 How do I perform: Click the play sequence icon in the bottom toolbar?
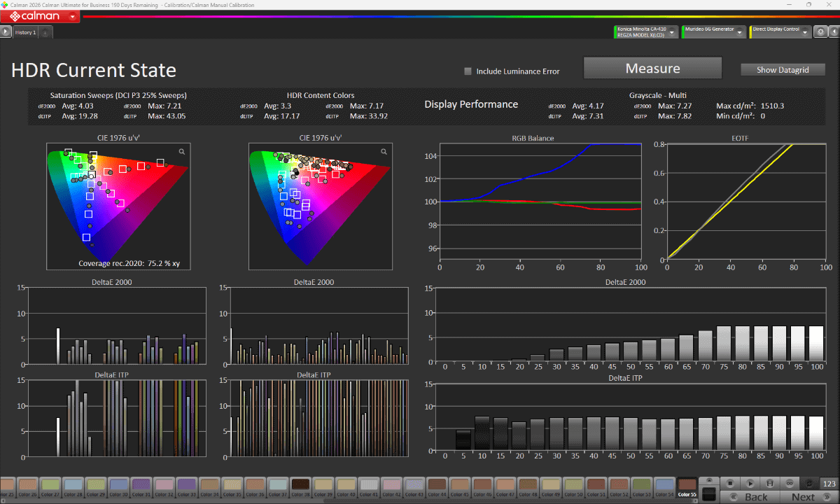[x=750, y=483]
